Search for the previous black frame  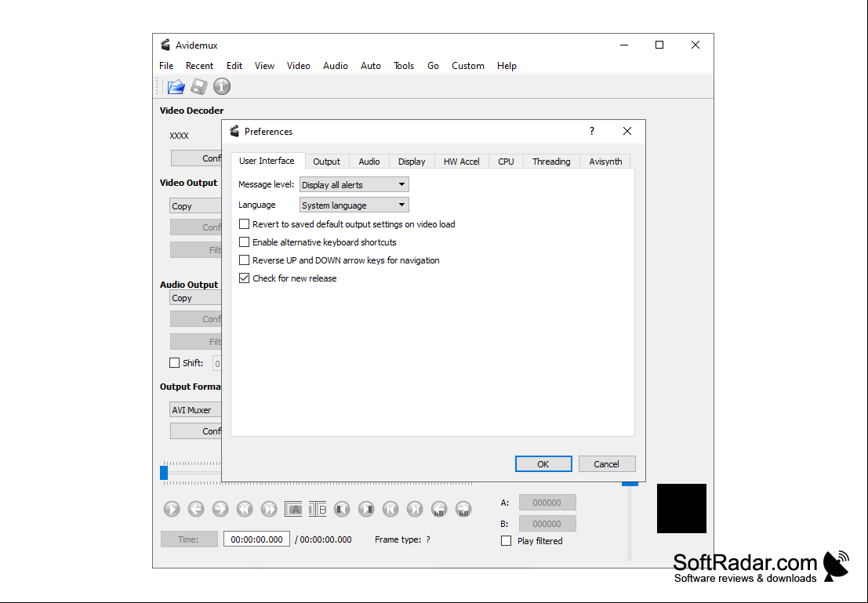tap(342, 509)
